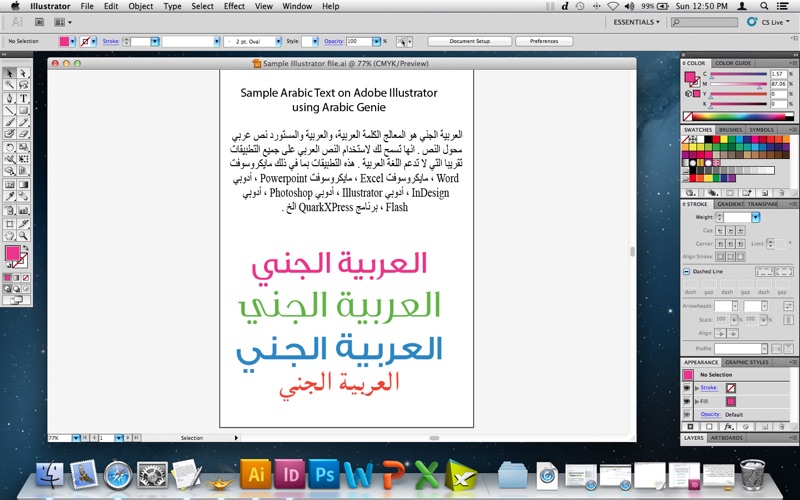Image resolution: width=800 pixels, height=500 pixels.
Task: Pick the Magic Wand tool
Action: coord(9,85)
